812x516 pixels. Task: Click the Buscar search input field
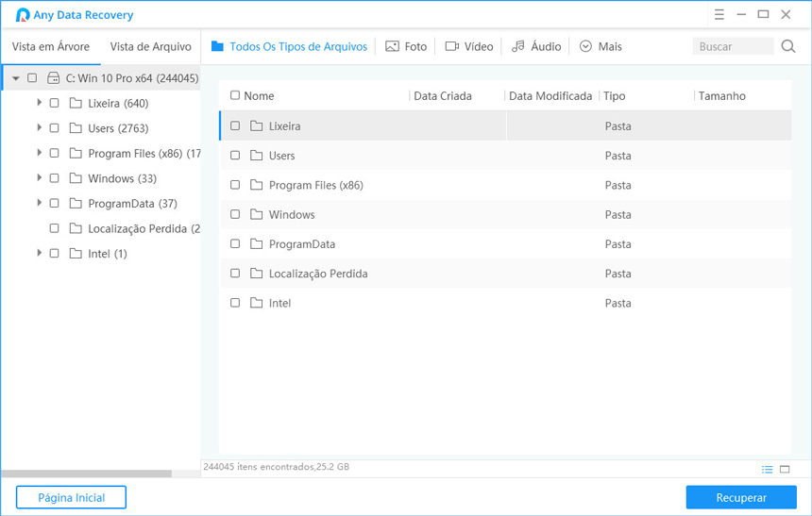(x=733, y=46)
